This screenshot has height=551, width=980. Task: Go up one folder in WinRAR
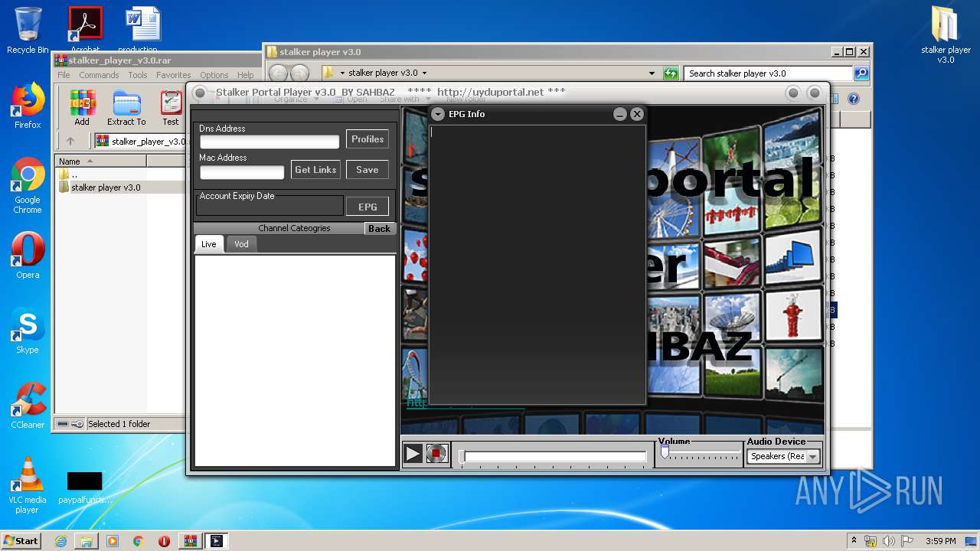point(70,141)
